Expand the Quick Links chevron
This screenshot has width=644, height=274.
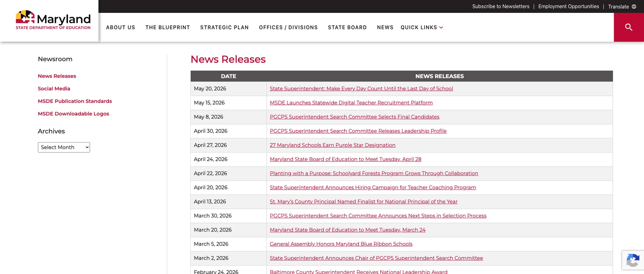[441, 27]
